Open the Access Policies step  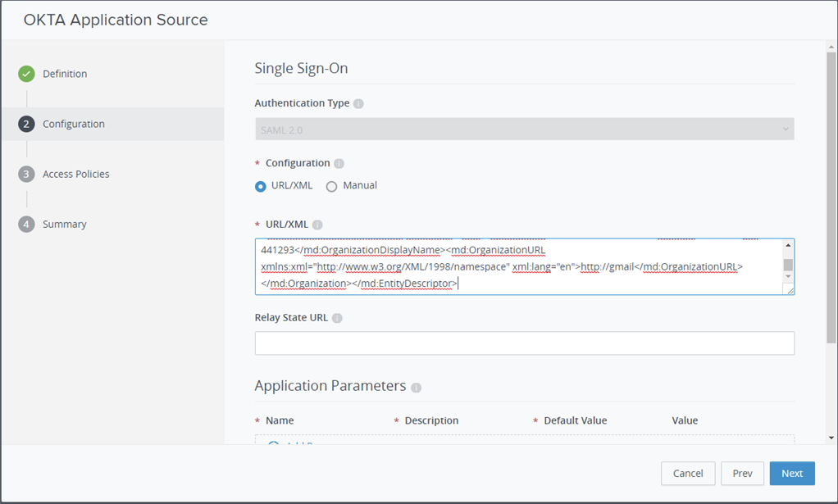[x=75, y=175]
